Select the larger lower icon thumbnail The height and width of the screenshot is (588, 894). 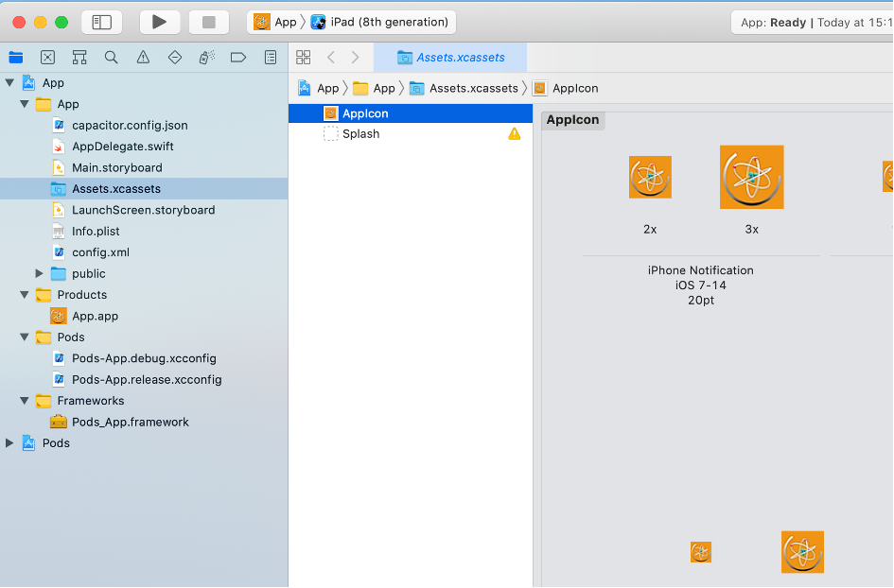(802, 552)
